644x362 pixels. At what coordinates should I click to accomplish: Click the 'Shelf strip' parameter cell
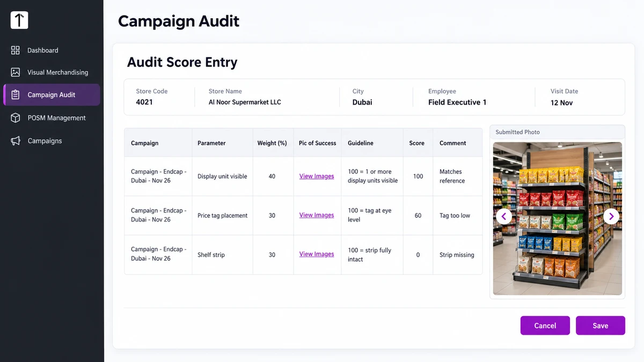click(222, 255)
